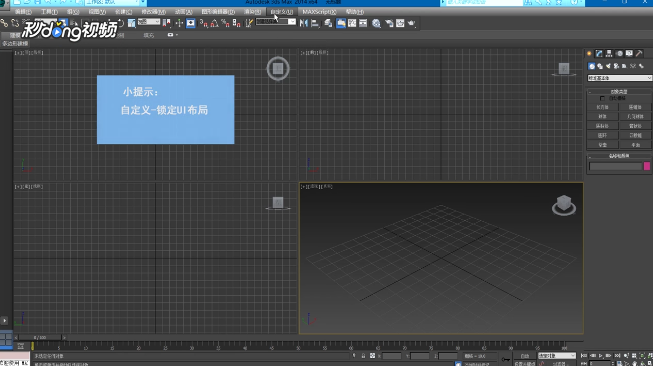Open the Modifiers (修改器) menu
Screen dimensions: 653x366
point(154,12)
